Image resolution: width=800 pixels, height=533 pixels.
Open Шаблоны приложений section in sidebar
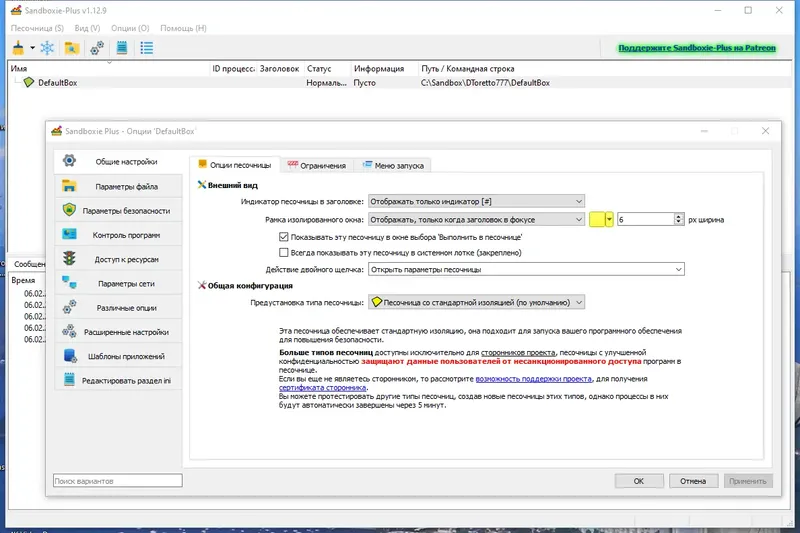coord(118,356)
